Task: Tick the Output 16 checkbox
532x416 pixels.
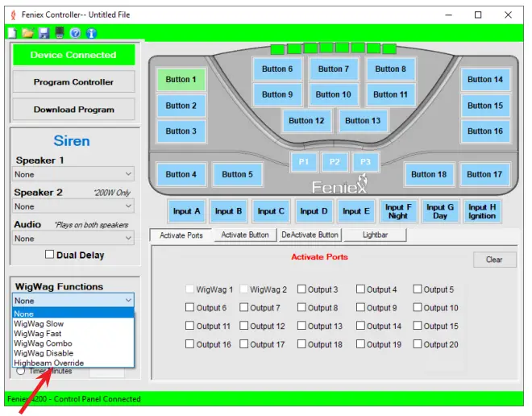Action: 189,344
